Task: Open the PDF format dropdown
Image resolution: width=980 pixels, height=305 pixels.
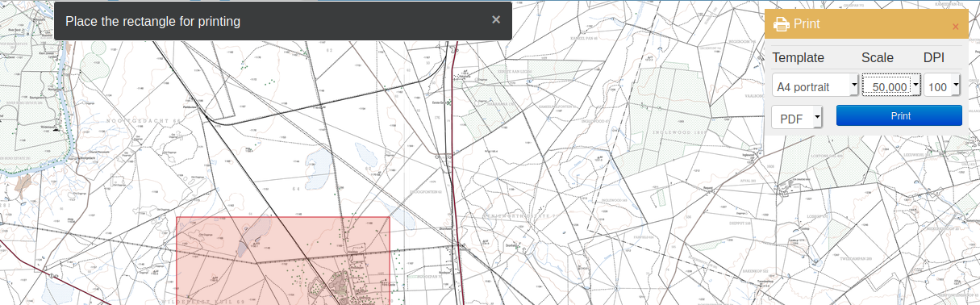Action: pos(797,117)
